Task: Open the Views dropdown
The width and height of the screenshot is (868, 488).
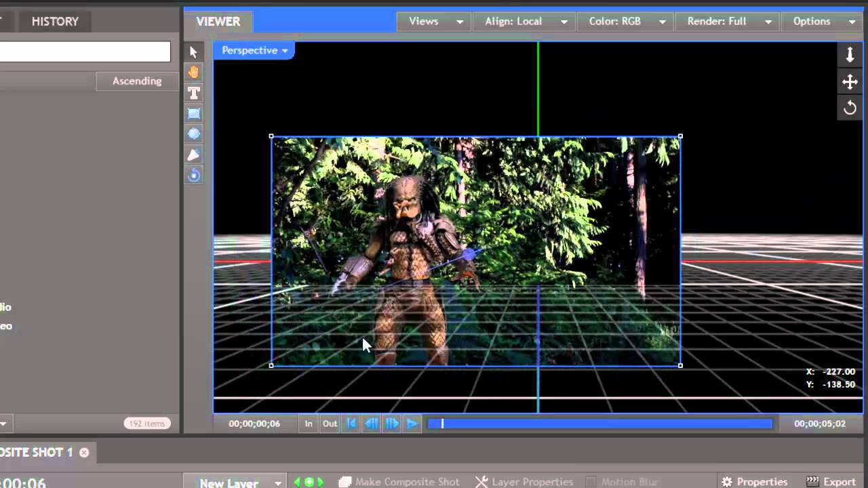Action: click(435, 21)
